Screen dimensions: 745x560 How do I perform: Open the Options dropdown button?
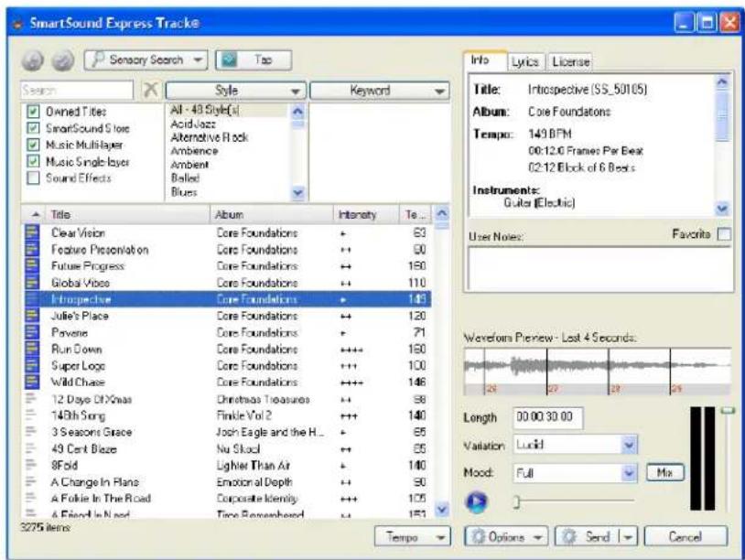[506, 537]
